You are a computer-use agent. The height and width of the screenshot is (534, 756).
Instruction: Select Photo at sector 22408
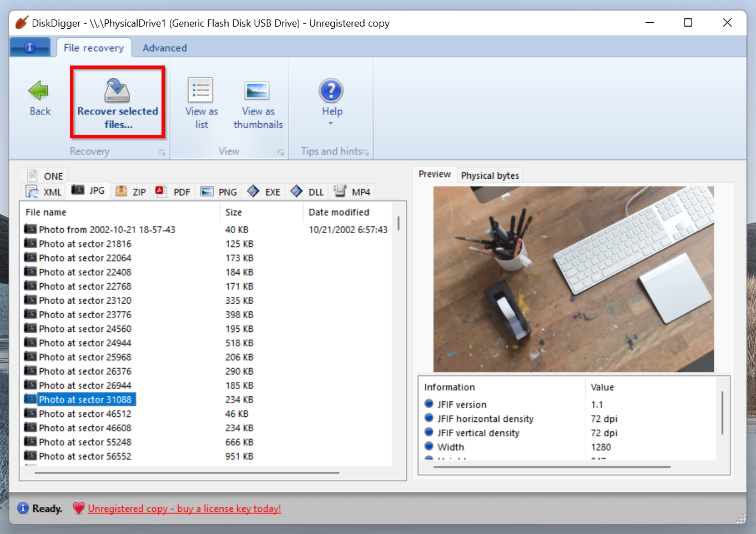click(x=85, y=272)
